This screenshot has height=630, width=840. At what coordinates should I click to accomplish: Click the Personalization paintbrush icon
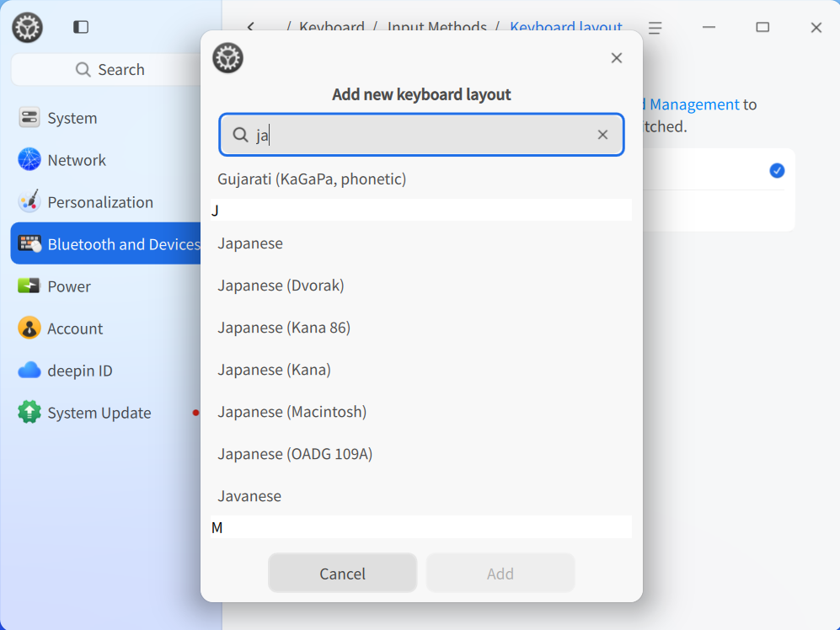(x=29, y=201)
